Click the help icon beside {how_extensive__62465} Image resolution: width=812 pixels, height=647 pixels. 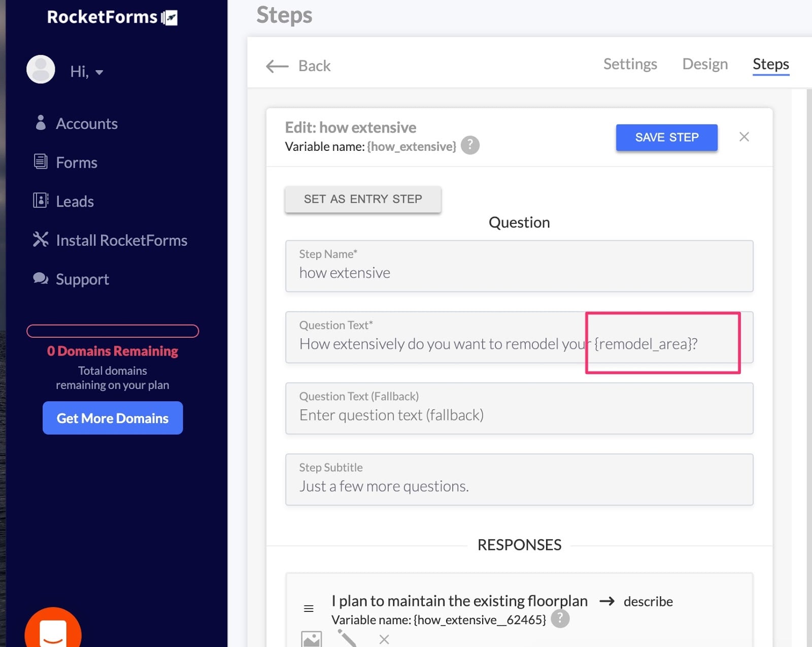[560, 619]
